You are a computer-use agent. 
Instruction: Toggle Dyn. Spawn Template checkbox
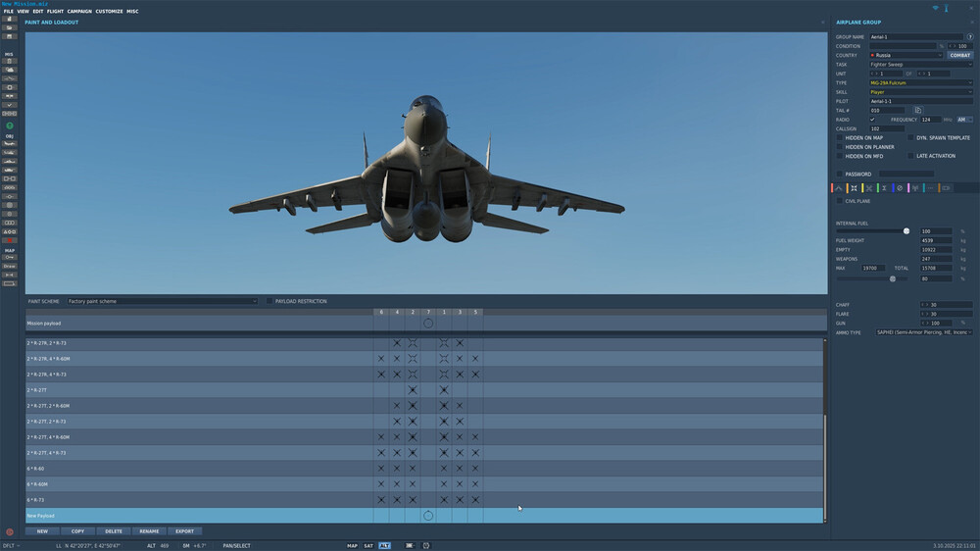(x=910, y=137)
